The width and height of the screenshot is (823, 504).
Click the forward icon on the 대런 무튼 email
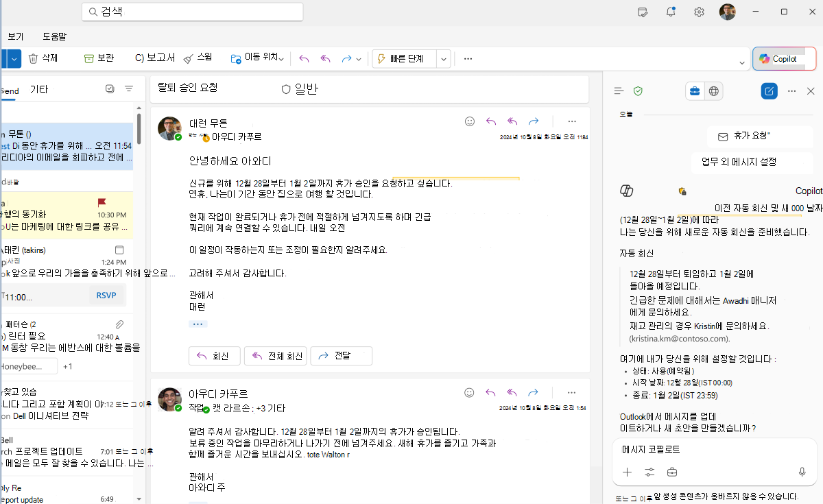534,121
